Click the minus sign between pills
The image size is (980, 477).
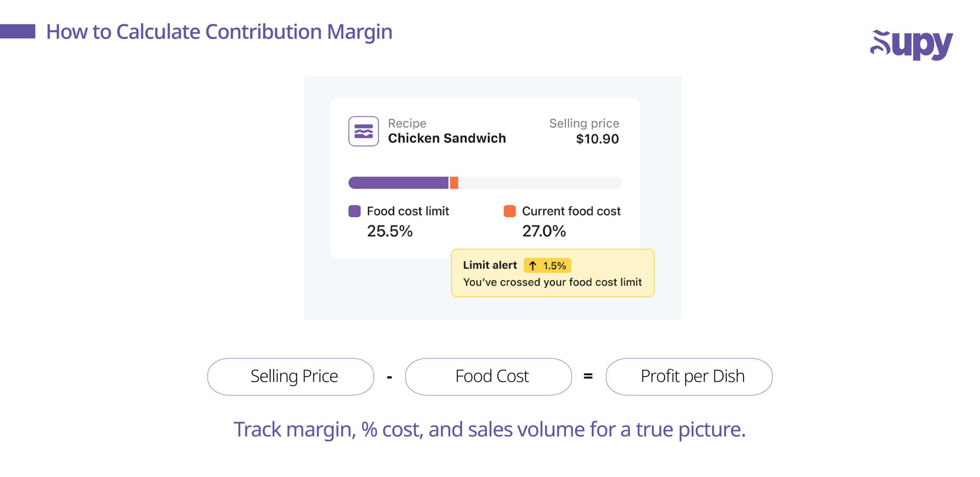[389, 378]
